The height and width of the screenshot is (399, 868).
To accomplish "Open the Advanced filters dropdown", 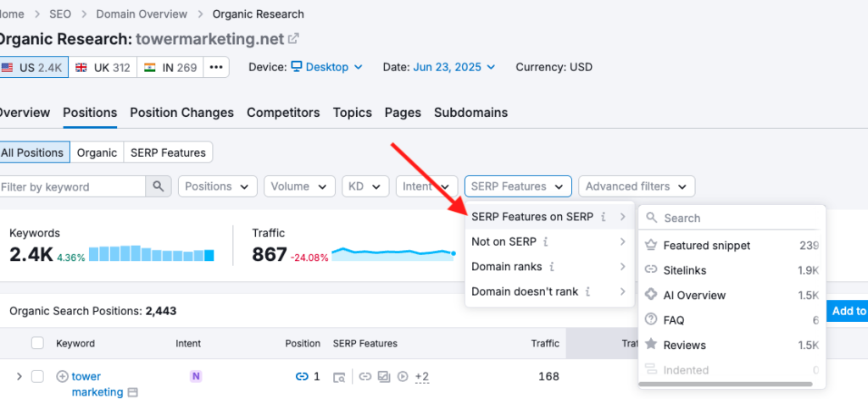I will (x=637, y=186).
